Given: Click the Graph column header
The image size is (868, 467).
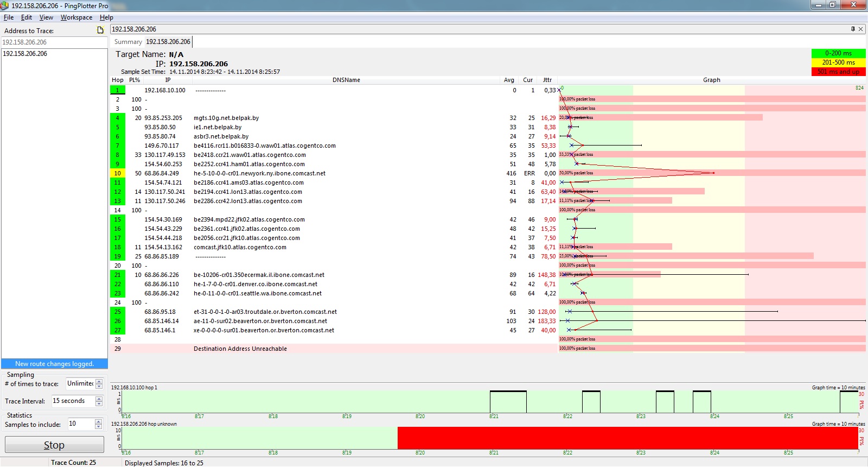Looking at the screenshot, I should [x=712, y=80].
